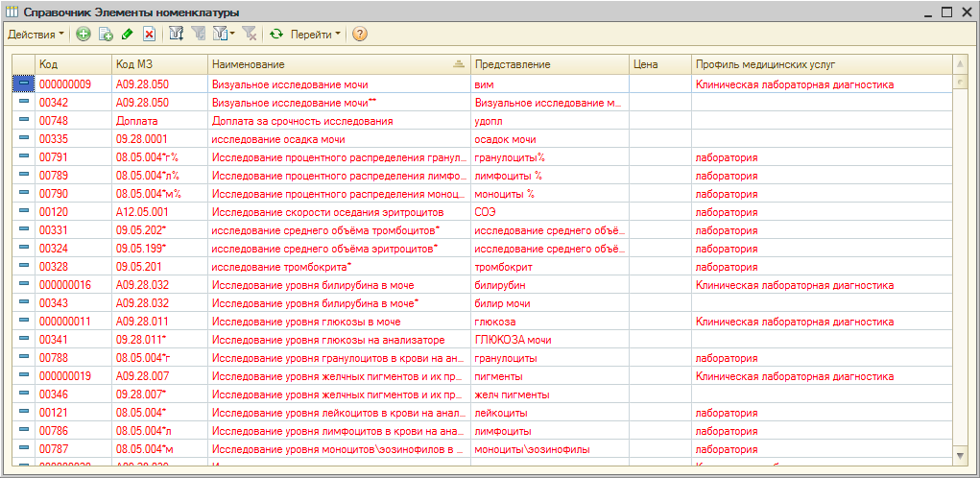Click the Код МЗ column header
Image resolution: width=980 pixels, height=478 pixels.
coord(158,63)
